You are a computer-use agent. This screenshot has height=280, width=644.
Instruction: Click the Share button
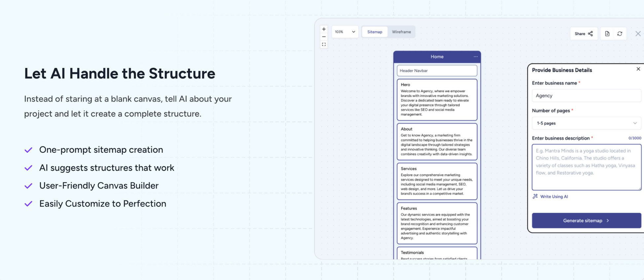(x=584, y=34)
